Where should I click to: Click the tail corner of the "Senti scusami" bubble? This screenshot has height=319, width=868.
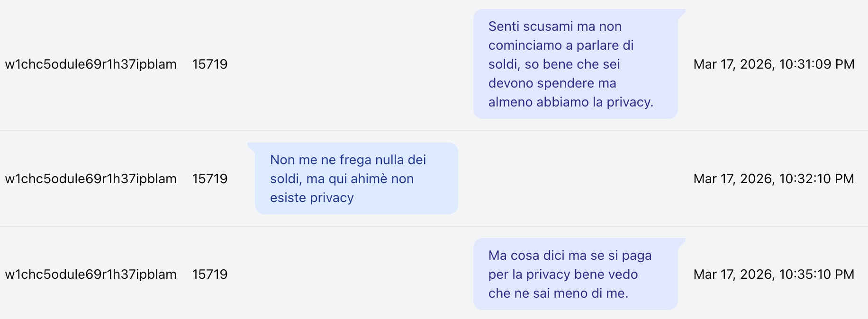[x=682, y=13]
